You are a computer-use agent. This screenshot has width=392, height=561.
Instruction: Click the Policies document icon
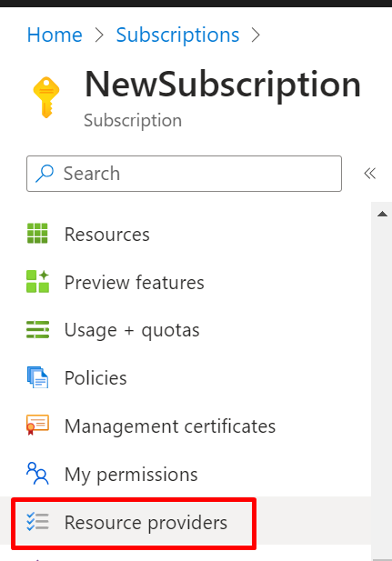pyautogui.click(x=37, y=377)
